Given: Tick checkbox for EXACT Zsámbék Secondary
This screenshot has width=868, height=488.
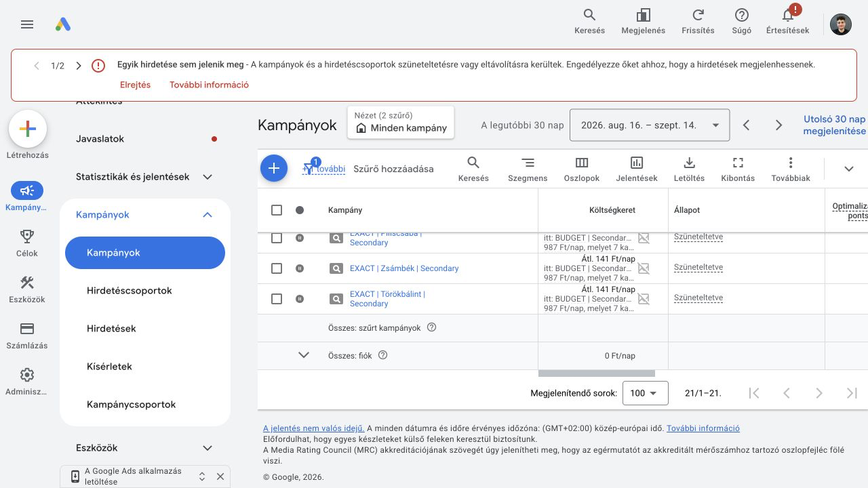Looking at the screenshot, I should (277, 268).
